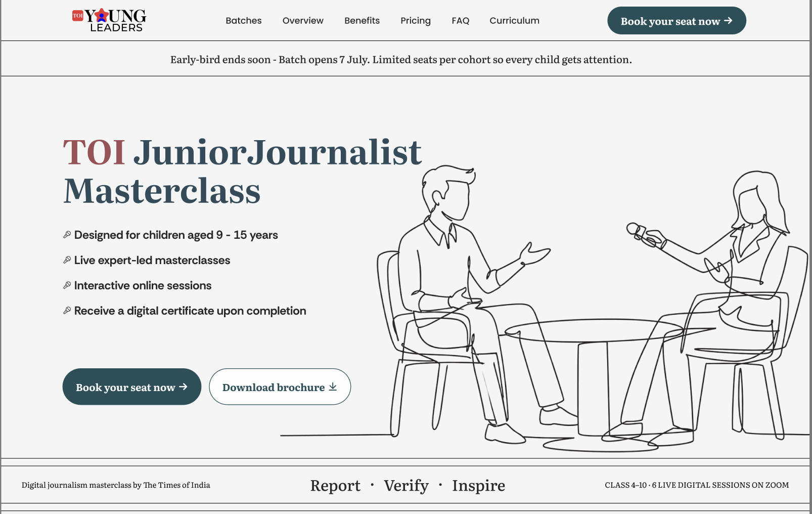Click the word Verify in the tagline
Viewport: 812px width, 514px height.
coord(406,486)
